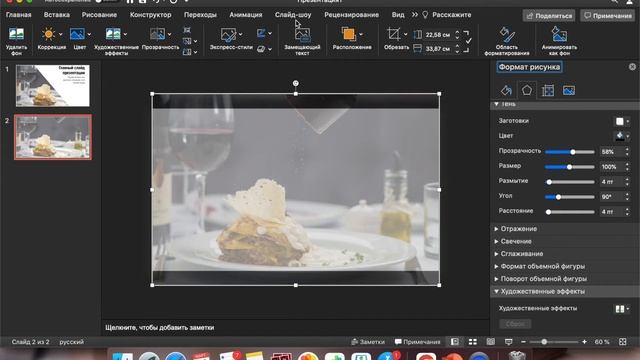Switch to normal view icon in status bar
Viewport: 640px width, 360px height.
455,342
